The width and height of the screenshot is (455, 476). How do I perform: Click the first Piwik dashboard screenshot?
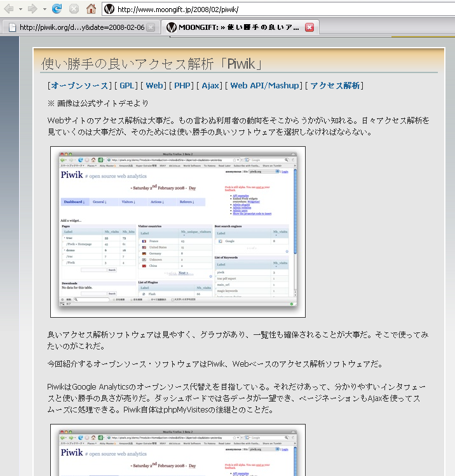178,232
